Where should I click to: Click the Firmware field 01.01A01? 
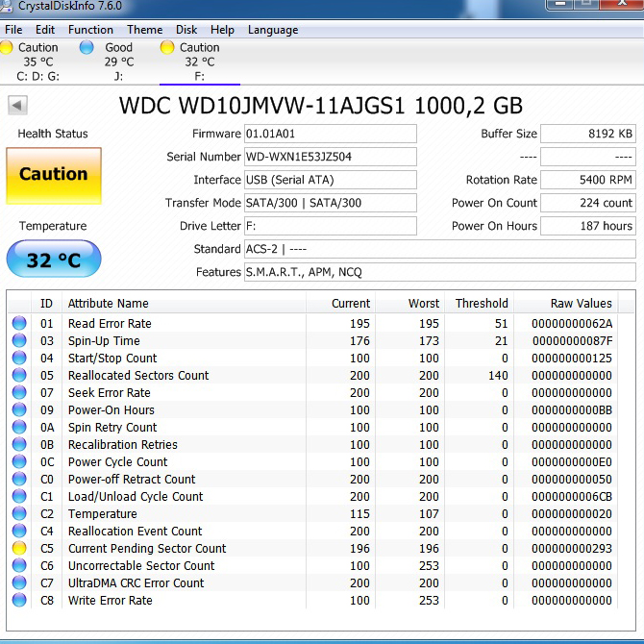point(331,134)
